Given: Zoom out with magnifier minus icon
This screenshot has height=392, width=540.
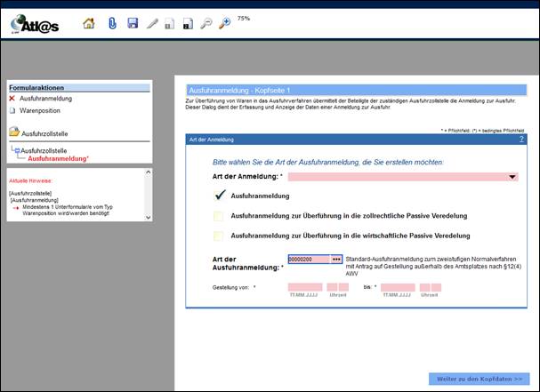Looking at the screenshot, I should (206, 23).
